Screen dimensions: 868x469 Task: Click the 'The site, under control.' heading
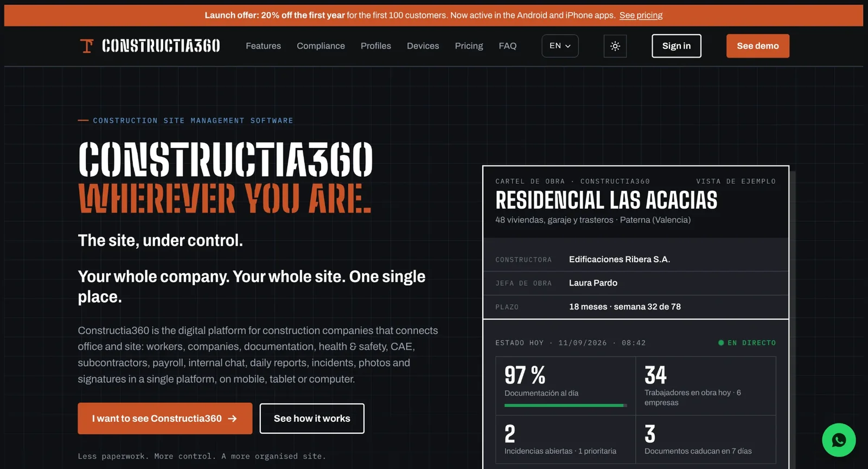point(160,240)
